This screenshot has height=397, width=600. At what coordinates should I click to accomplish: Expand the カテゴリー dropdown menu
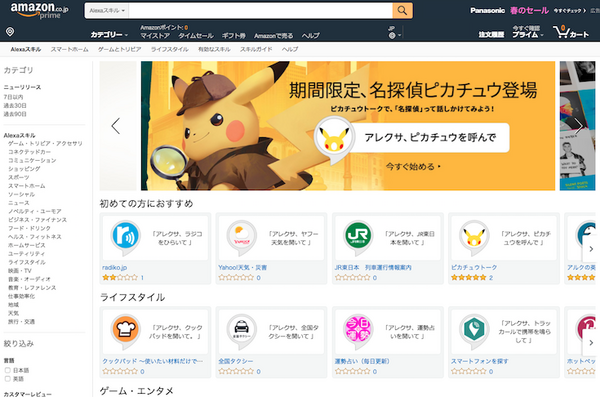[x=109, y=35]
